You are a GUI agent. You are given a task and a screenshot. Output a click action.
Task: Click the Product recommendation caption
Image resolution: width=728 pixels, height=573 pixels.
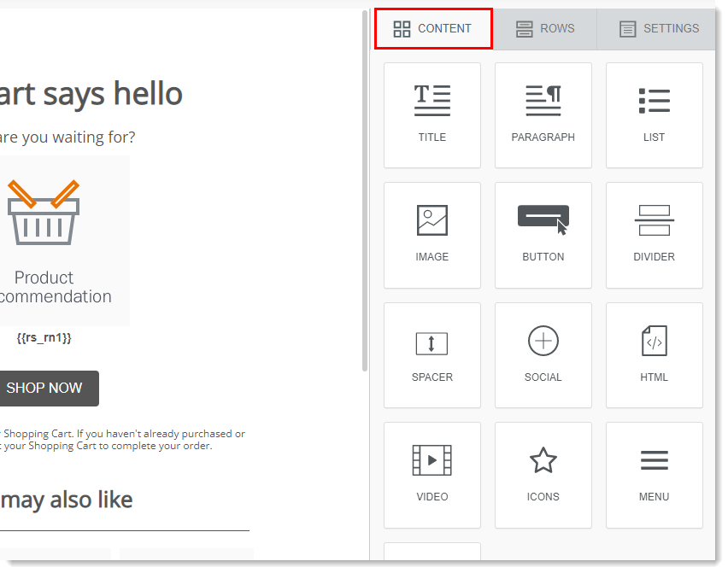click(x=56, y=287)
